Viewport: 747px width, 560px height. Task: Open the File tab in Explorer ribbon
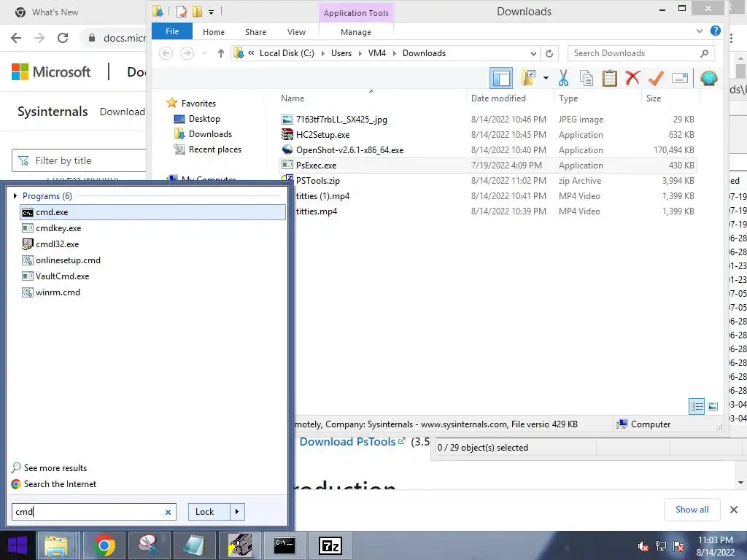point(172,31)
